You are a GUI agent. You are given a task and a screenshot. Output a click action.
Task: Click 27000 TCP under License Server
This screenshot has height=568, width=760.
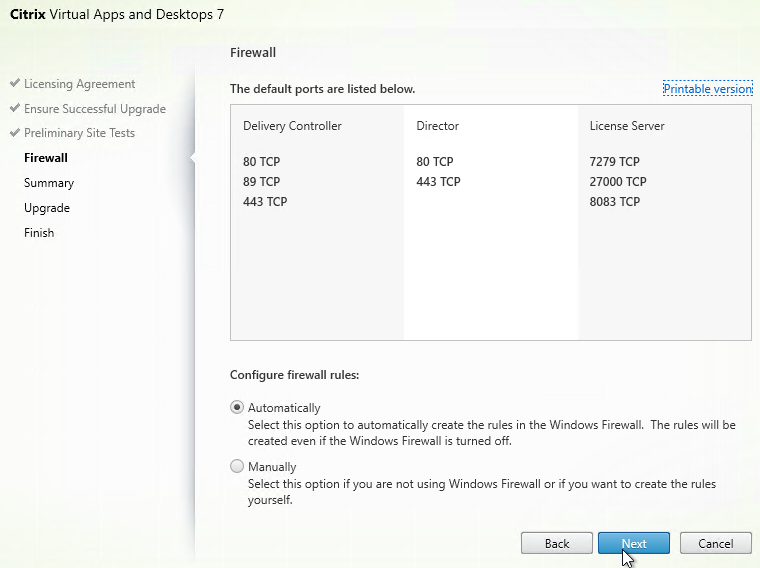[618, 181]
